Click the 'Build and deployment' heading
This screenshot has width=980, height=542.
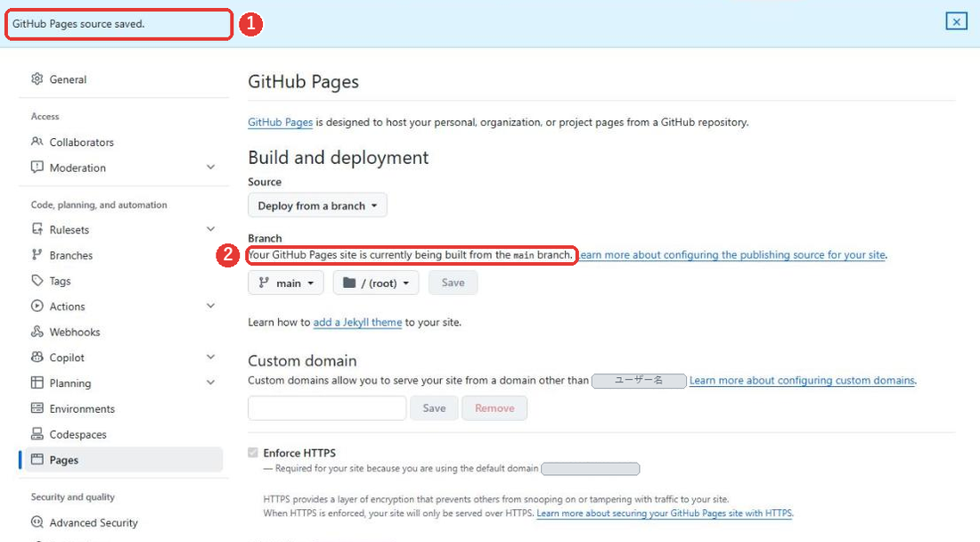coord(339,158)
